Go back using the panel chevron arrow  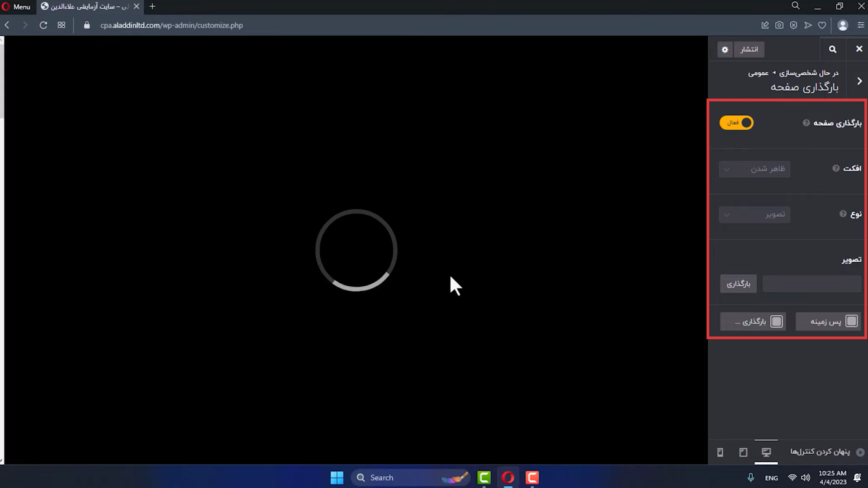pyautogui.click(x=859, y=81)
